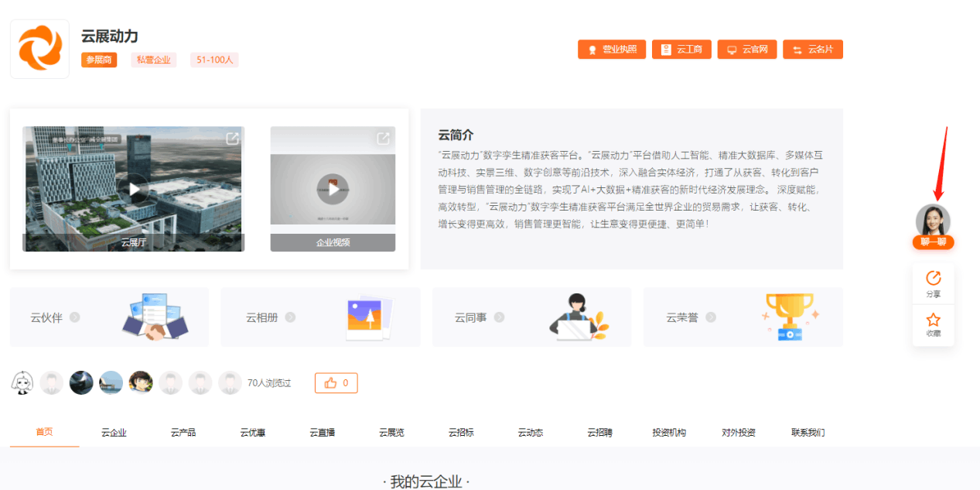Expand the 云荣誉 arrow
Viewport: 980px width, 490px height.
(710, 317)
